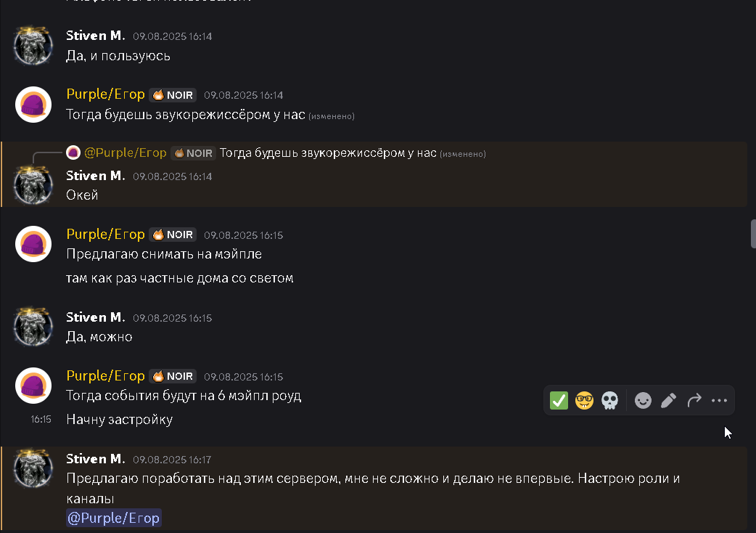Open Purple/Егор's round purple avatar
Viewport: 756px width, 533px height.
[33, 105]
